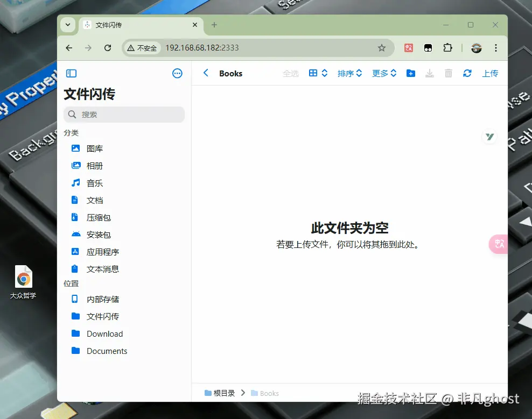Image resolution: width=532 pixels, height=419 pixels.
Task: Click the Books breadcrumb item
Action: pyautogui.click(x=265, y=393)
